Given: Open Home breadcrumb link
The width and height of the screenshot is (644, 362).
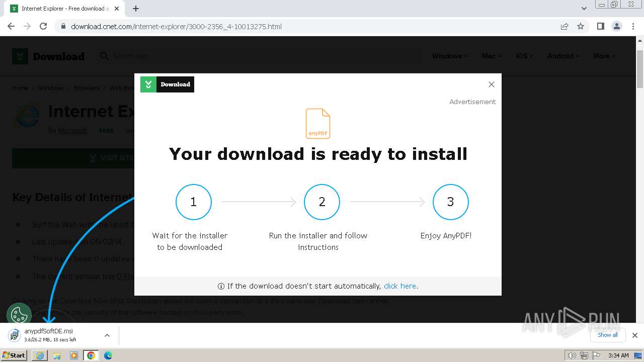Looking at the screenshot, I should tap(20, 88).
